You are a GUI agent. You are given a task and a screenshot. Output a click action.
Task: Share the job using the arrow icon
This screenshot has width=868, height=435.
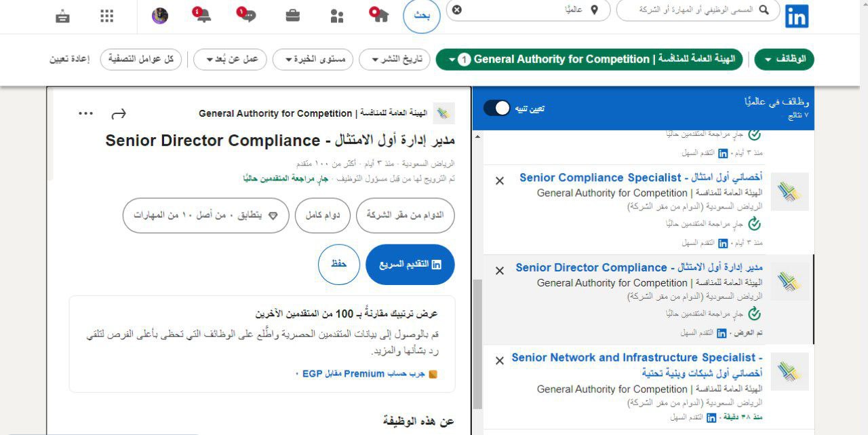119,113
